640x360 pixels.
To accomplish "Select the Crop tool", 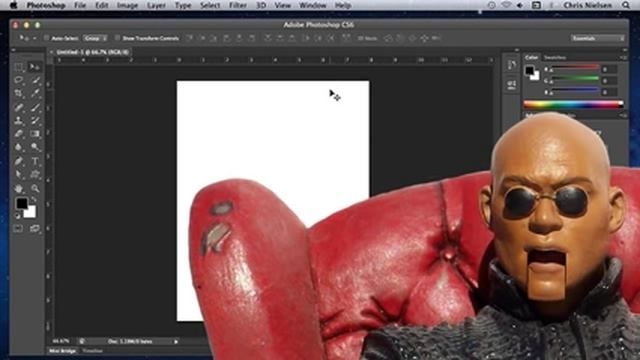I will click(19, 93).
